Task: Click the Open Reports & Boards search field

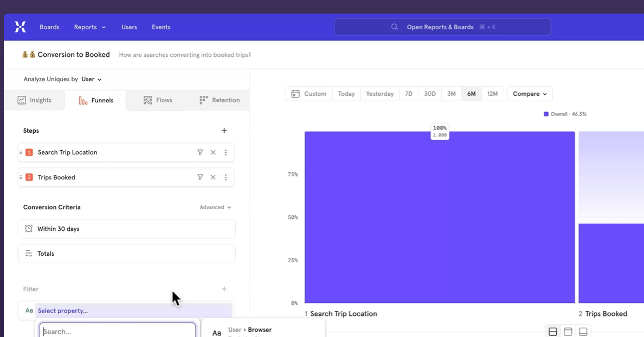Action: point(442,27)
